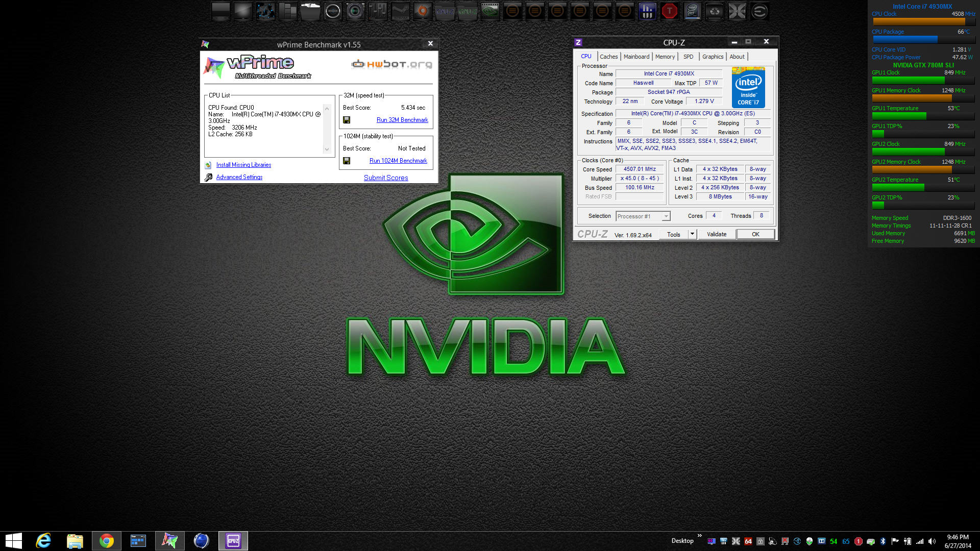The image size is (980, 551).
Task: Click CPU List scroll down arrow in wPrime
Action: tap(327, 149)
